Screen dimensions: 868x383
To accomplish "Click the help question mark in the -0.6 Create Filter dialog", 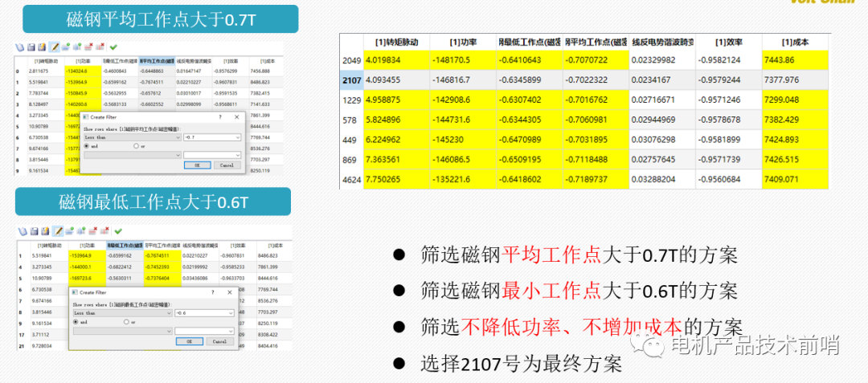I will [212, 292].
